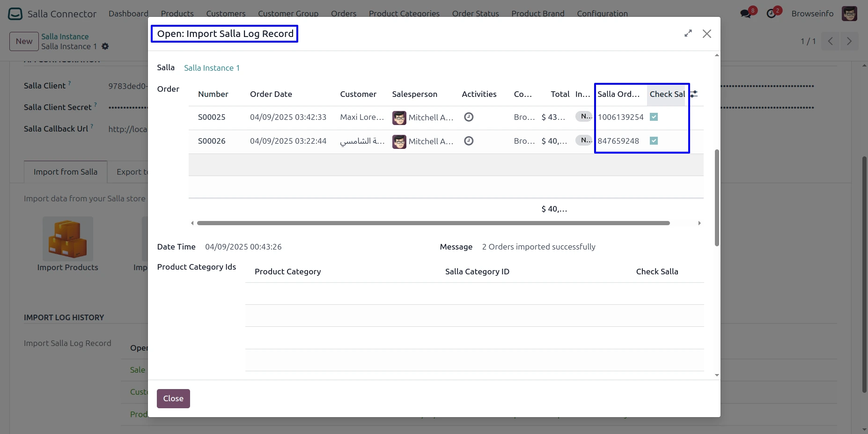
Task: Open the Salla Instance 1 link
Action: [212, 68]
